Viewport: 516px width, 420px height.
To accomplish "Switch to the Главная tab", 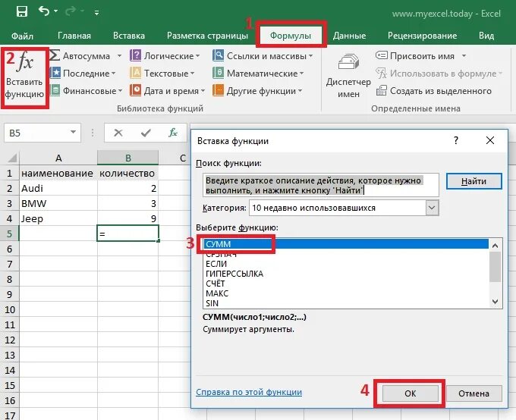I will coord(74,36).
